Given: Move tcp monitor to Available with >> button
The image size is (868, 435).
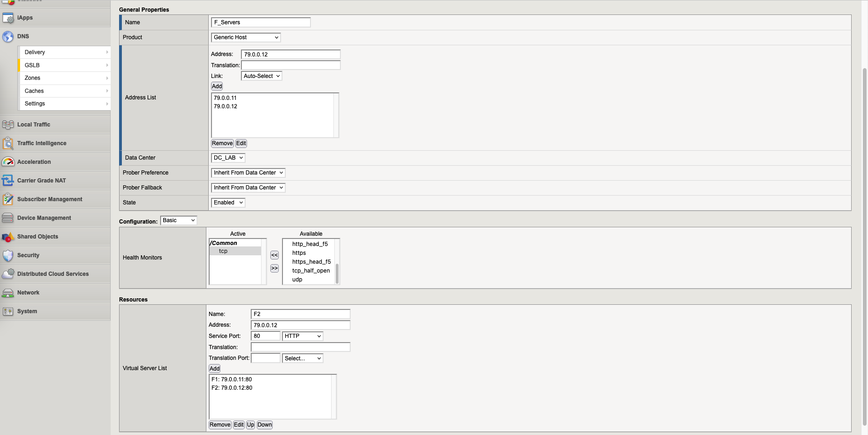Looking at the screenshot, I should [x=275, y=268].
